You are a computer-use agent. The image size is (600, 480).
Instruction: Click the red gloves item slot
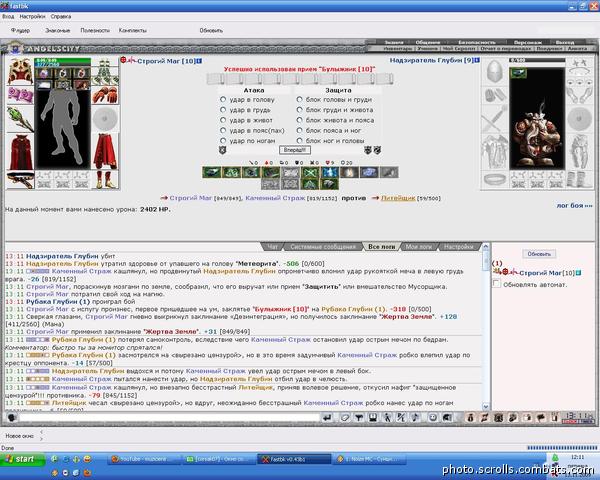105,95
